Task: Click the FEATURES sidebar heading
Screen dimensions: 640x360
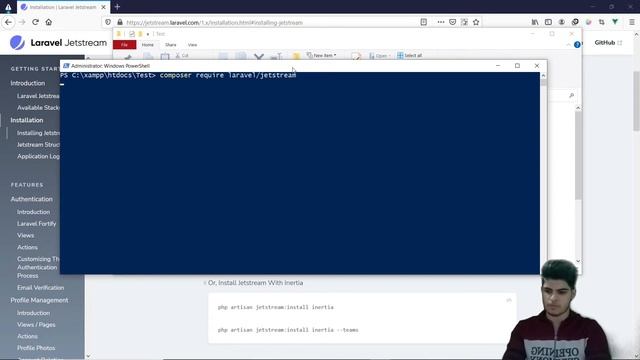Action: [27, 185]
